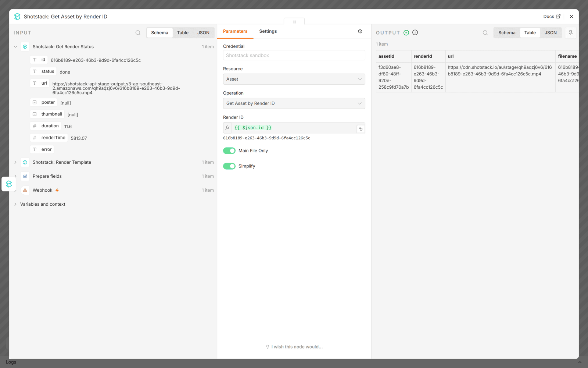588x368 pixels.
Task: Open the Settings tab
Action: (x=268, y=31)
